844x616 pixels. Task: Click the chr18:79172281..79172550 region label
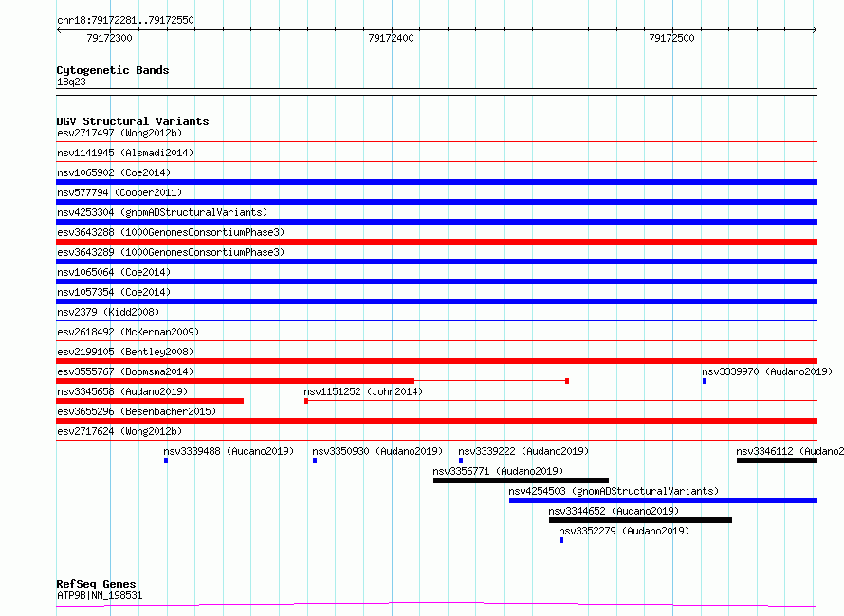pyautogui.click(x=125, y=21)
